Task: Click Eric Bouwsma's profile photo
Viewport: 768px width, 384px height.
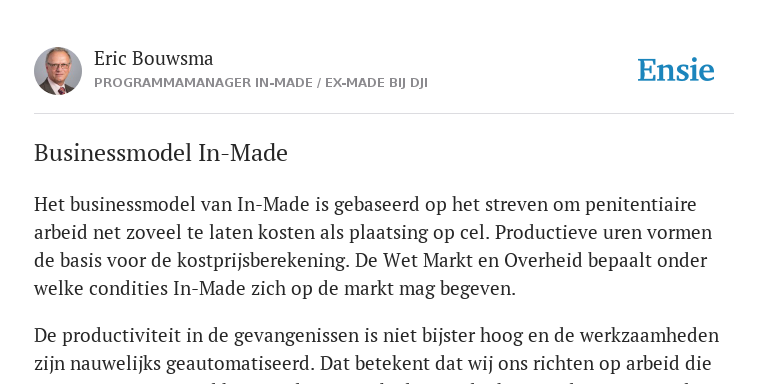Action: pos(58,71)
